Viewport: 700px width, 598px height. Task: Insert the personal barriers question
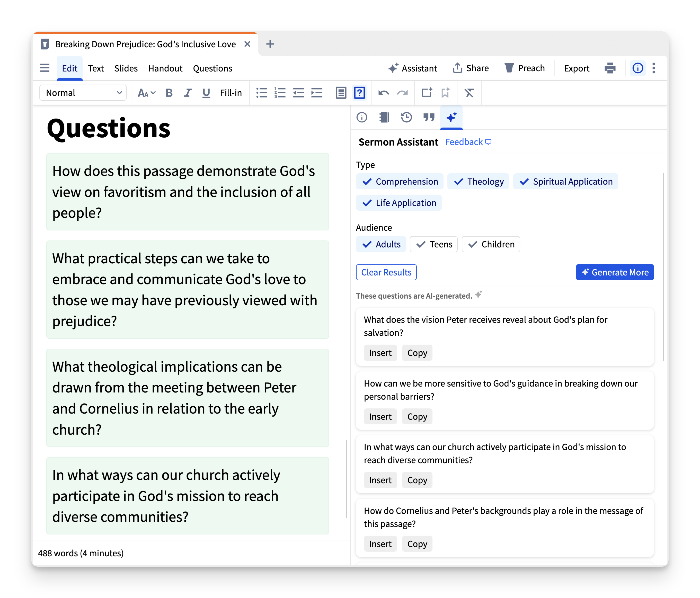[380, 417]
